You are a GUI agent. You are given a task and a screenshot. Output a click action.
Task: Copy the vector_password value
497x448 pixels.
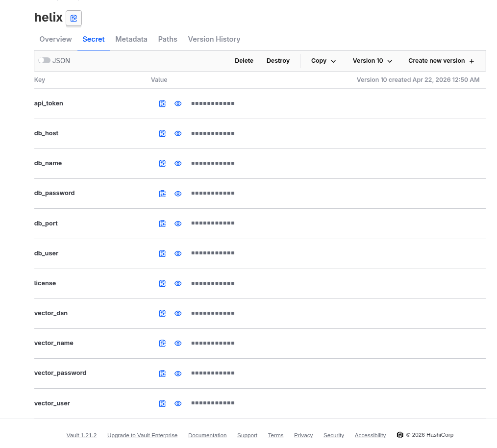click(162, 373)
